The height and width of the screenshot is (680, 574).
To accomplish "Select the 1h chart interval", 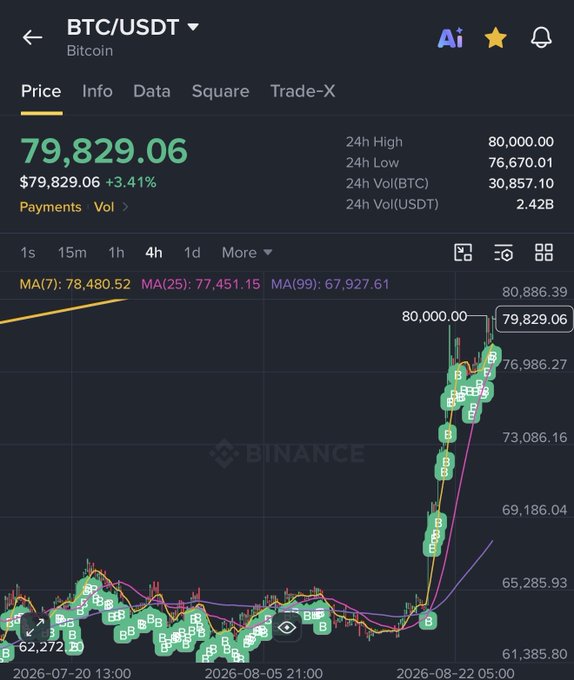I will 116,252.
